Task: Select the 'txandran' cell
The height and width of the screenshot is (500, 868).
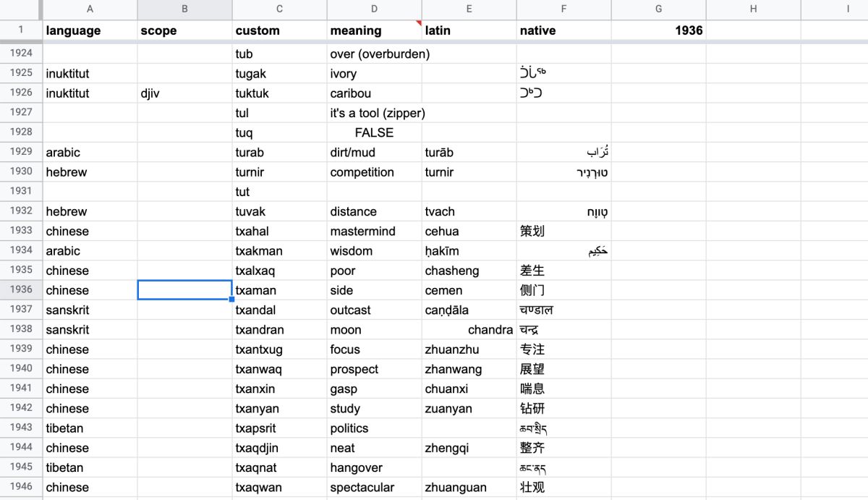Action: coord(280,330)
